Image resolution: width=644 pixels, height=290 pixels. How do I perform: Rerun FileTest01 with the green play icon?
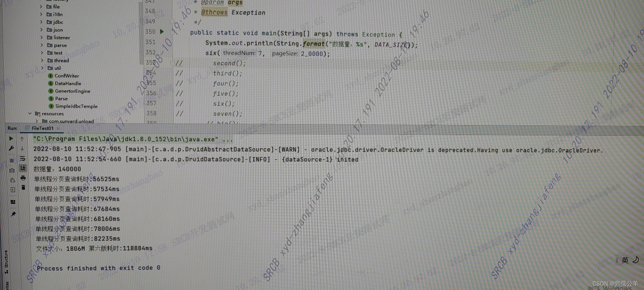pos(11,138)
